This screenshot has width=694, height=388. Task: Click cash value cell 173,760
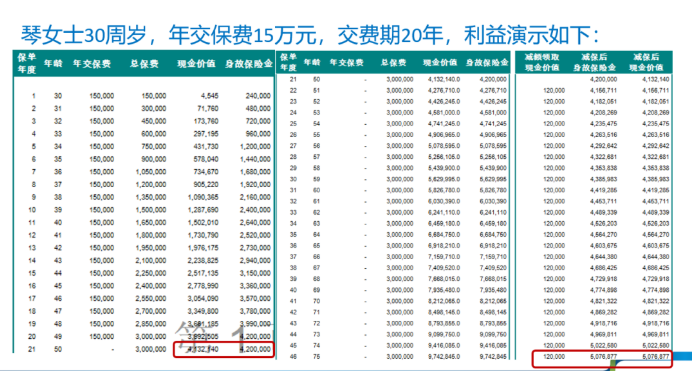click(x=206, y=121)
